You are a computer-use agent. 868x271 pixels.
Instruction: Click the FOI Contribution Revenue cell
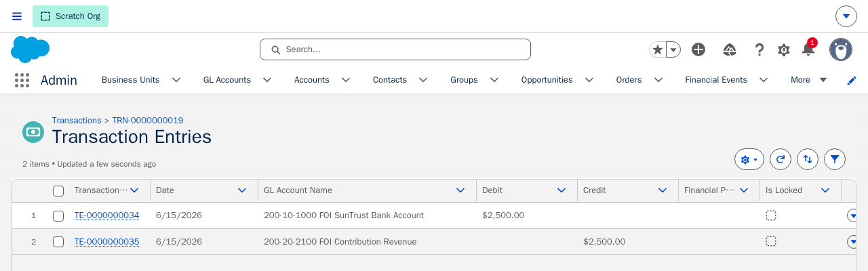click(340, 242)
